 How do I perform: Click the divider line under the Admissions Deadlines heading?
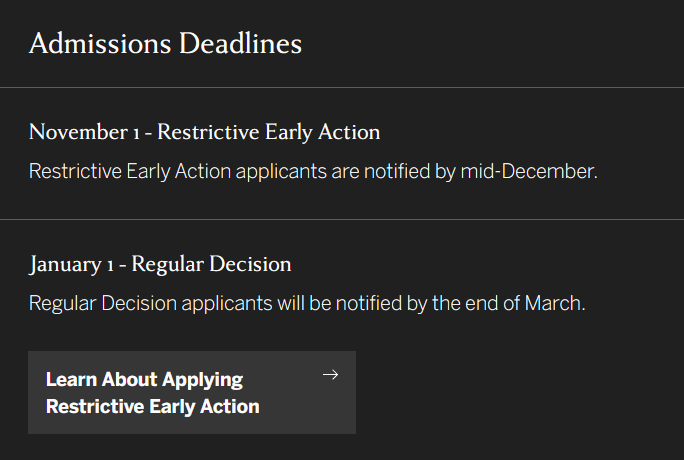point(342,87)
